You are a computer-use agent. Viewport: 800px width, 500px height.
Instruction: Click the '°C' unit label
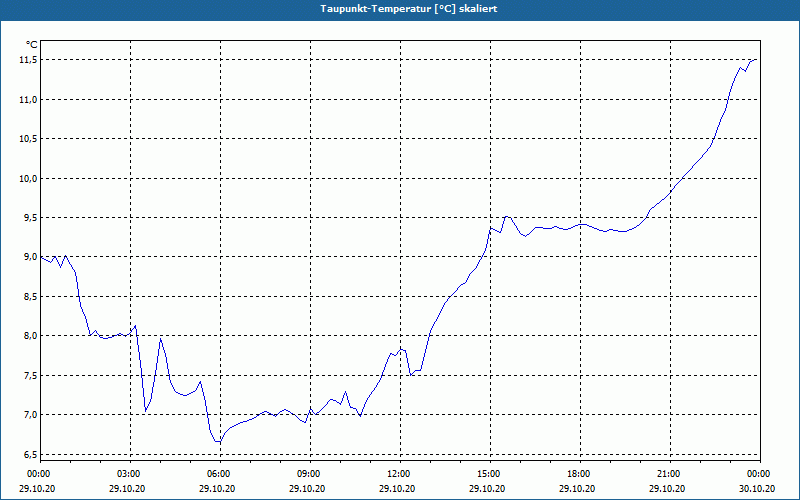tap(31, 45)
